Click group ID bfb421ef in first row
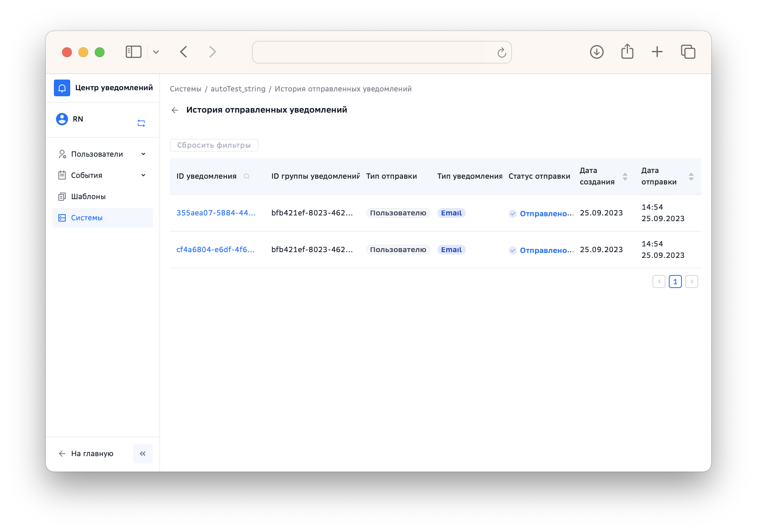757x532 pixels. 312,213
